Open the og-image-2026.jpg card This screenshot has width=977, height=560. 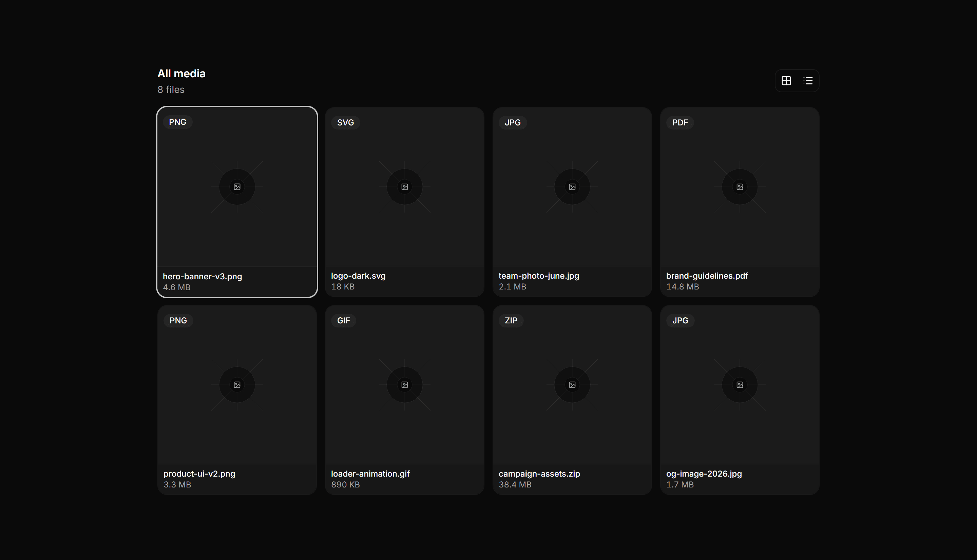[740, 400]
